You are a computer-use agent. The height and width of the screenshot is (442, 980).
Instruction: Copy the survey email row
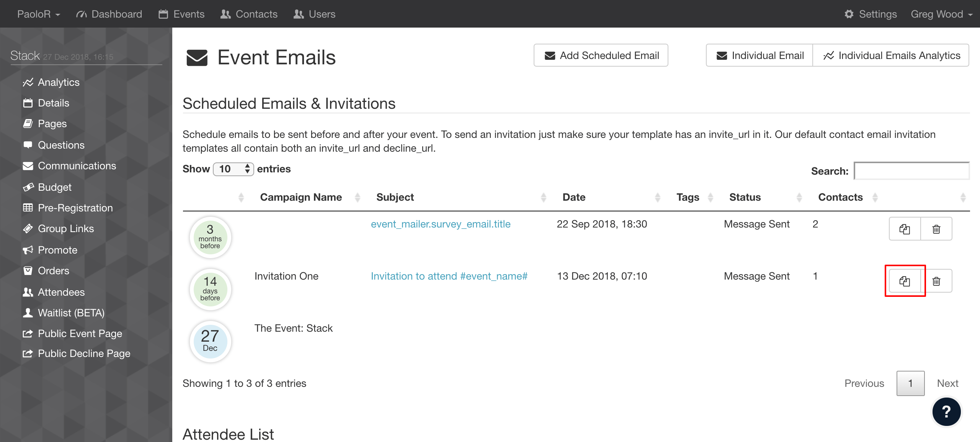(x=905, y=229)
